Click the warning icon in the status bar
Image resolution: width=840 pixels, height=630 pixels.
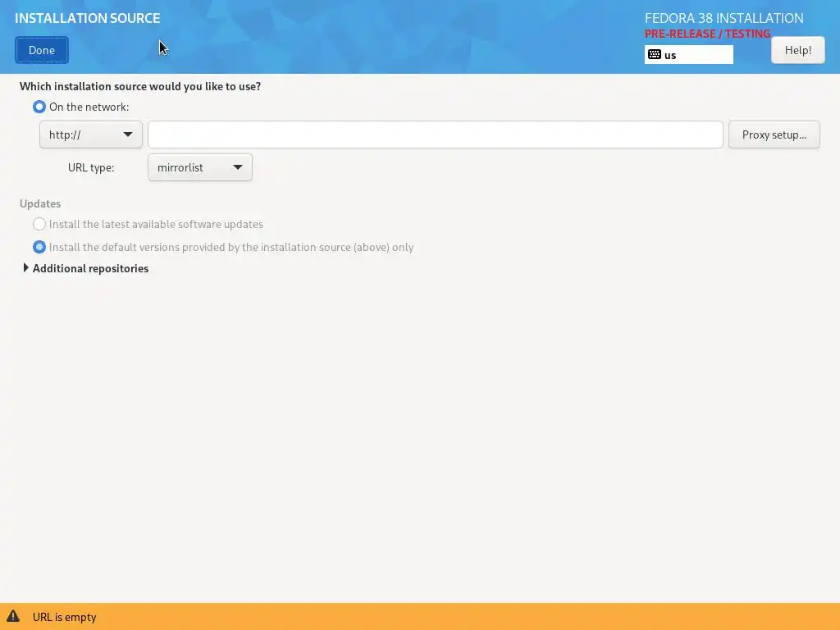(13, 616)
